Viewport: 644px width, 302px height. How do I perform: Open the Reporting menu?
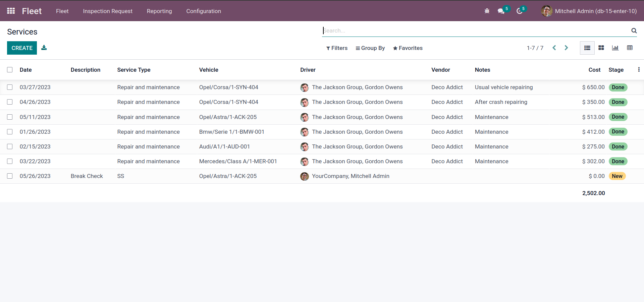coord(159,11)
